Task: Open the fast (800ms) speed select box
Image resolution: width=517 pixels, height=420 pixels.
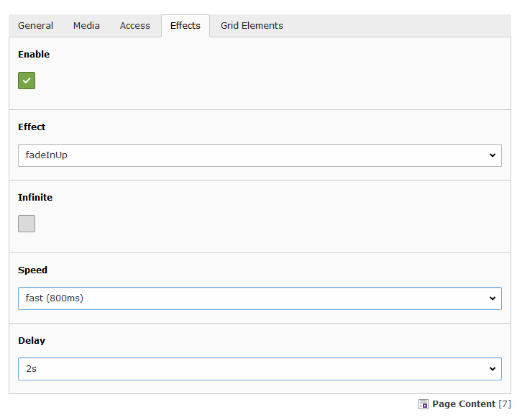Action: (259, 298)
